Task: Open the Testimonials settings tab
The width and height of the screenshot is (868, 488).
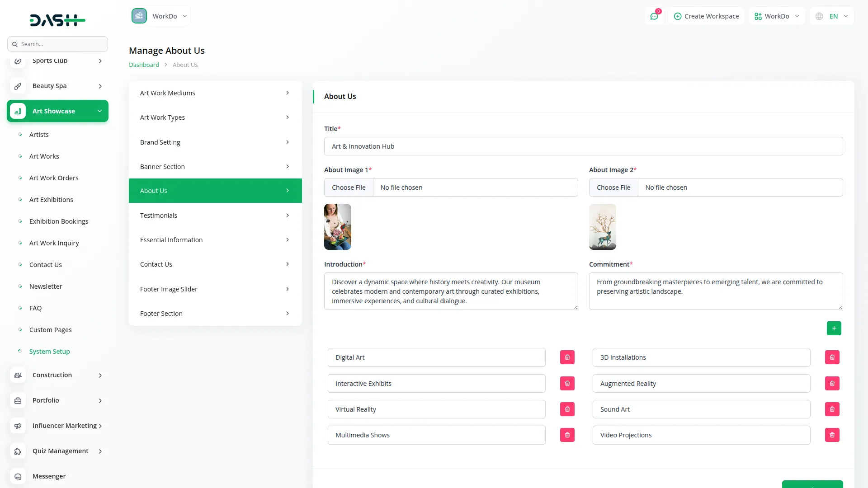Action: coord(215,216)
